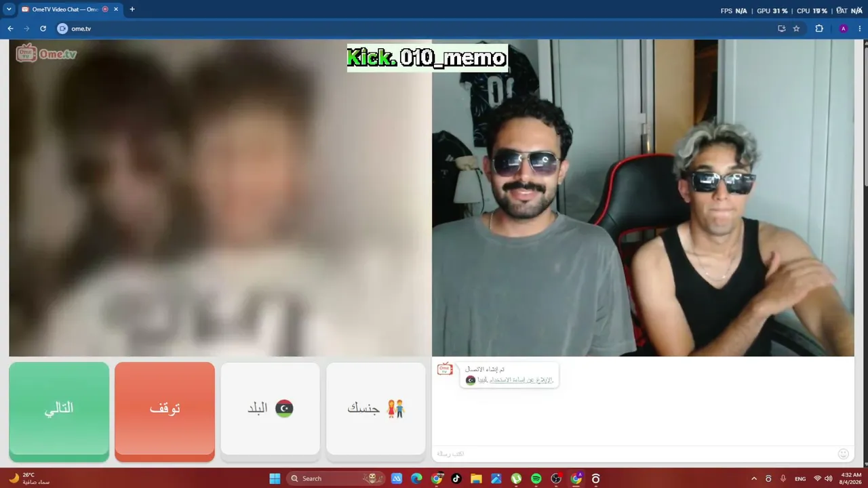868x488 pixels.
Task: Click the microphone icon in system tray
Action: click(x=784, y=479)
